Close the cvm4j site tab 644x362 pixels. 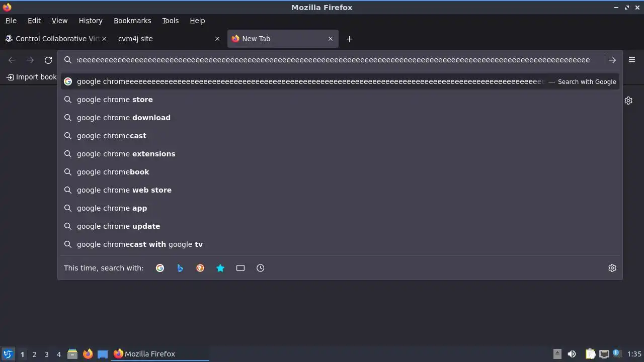(217, 39)
